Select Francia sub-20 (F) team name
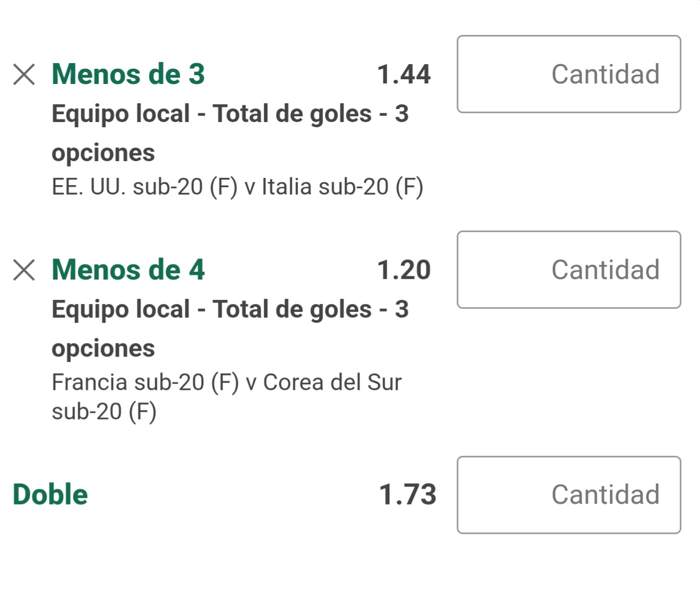 (145, 382)
